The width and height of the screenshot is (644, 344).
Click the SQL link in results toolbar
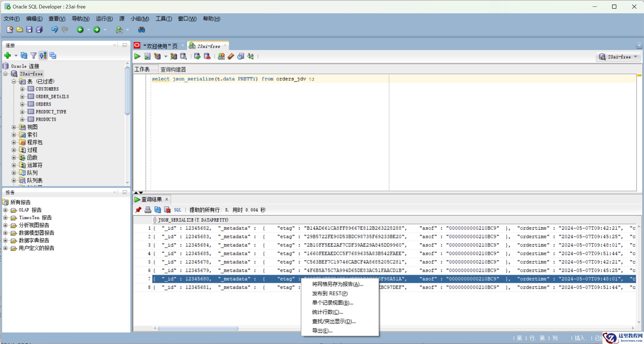click(x=177, y=210)
